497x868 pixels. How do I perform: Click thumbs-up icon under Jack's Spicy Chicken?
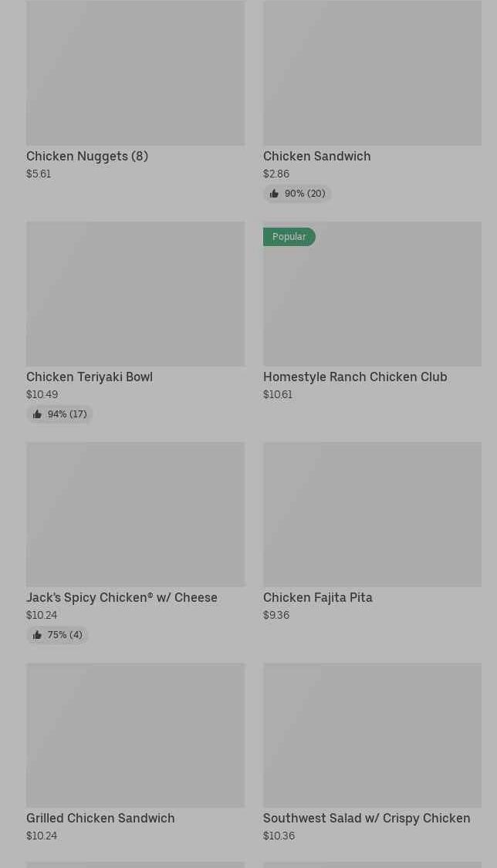click(x=37, y=635)
